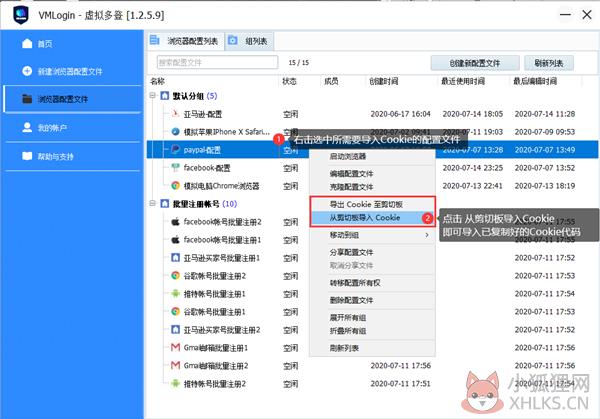
Task: Collapse the 批量注册帐号 tree group
Action: click(153, 203)
